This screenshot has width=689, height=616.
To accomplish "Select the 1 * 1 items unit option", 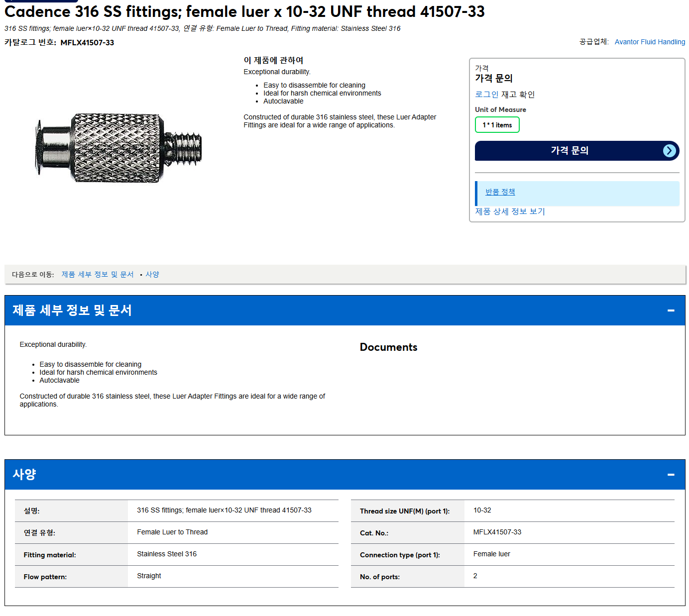I will 497,125.
